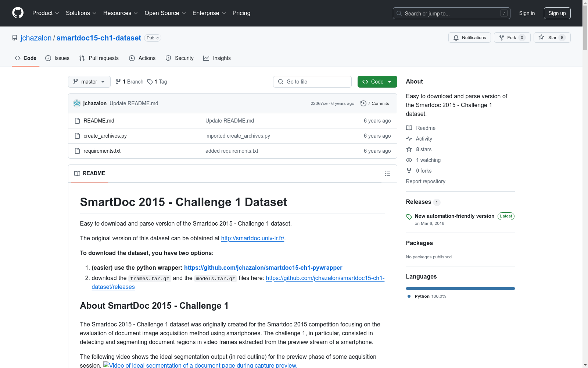Switch to the Insights tab
This screenshot has width=588, height=368.
coord(217,58)
